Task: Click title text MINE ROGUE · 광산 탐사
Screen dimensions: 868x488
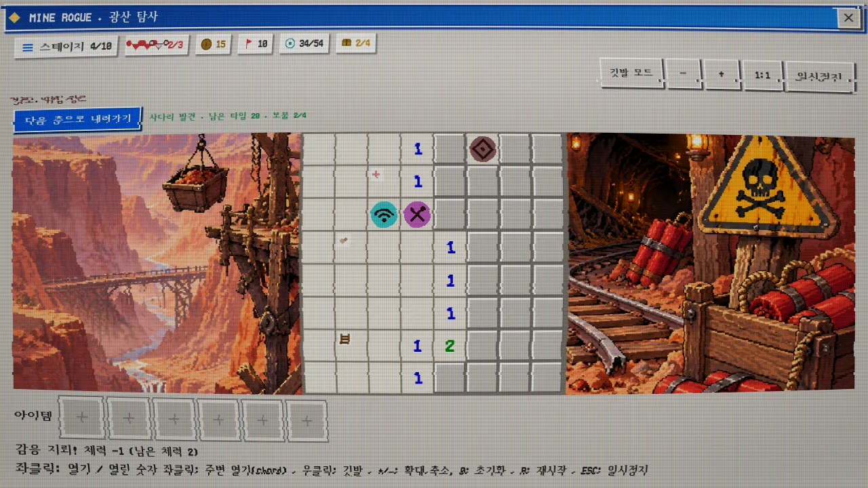Action: [x=94, y=18]
